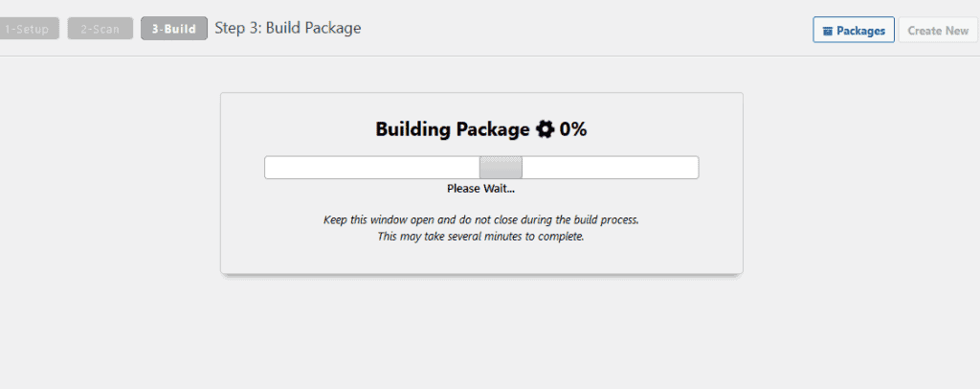The width and height of the screenshot is (980, 389).
Task: Open the Packages list button
Action: click(854, 30)
